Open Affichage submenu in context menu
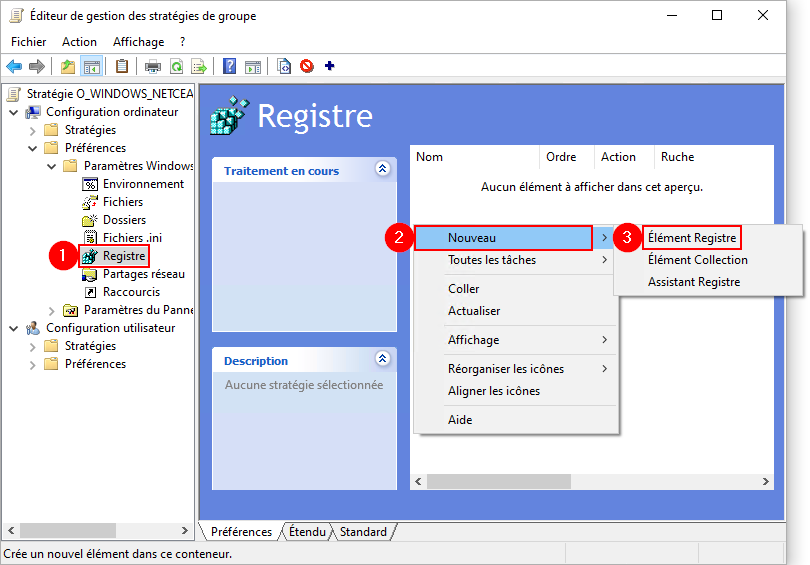This screenshot has height=565, width=810. (516, 340)
